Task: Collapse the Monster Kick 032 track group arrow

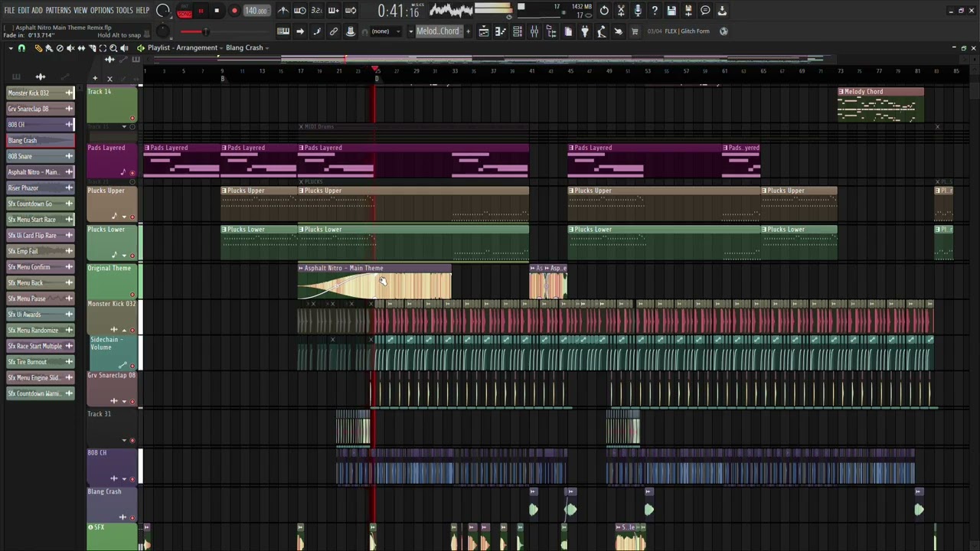Action: coord(123,331)
